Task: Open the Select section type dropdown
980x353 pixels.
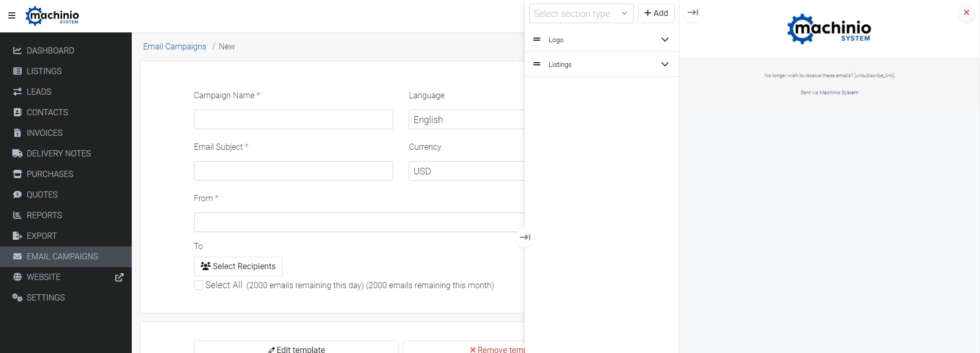Action: 581,13
